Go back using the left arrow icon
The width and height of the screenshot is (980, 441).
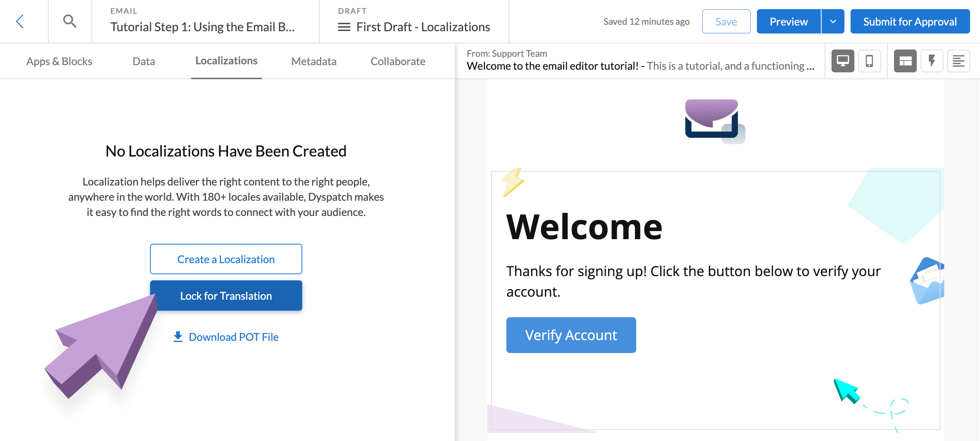pos(20,21)
